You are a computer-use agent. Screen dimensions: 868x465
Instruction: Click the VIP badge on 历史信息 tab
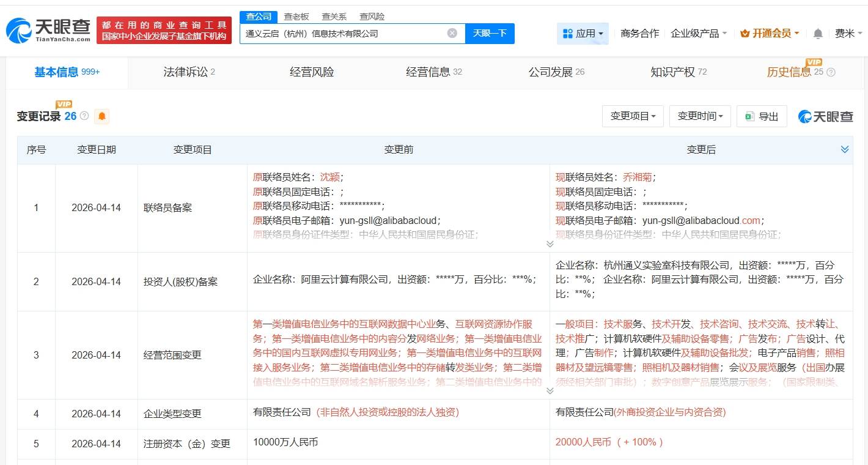[x=813, y=62]
